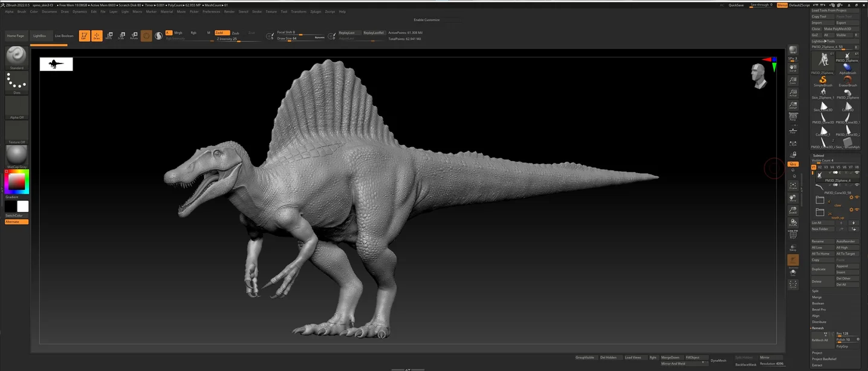Open the Dots stroke type picker

(x=16, y=82)
